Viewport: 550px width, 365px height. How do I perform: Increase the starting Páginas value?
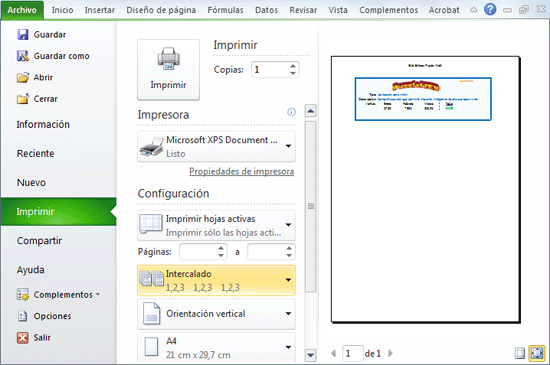(x=221, y=248)
